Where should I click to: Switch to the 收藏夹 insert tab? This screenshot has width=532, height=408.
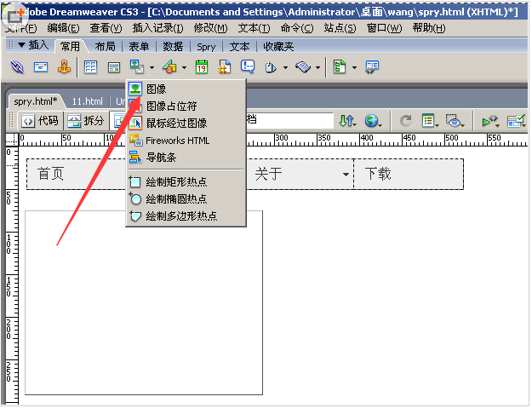click(278, 46)
